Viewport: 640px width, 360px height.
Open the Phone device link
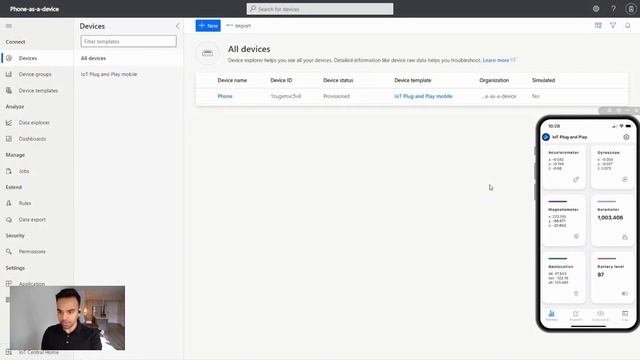(x=225, y=96)
